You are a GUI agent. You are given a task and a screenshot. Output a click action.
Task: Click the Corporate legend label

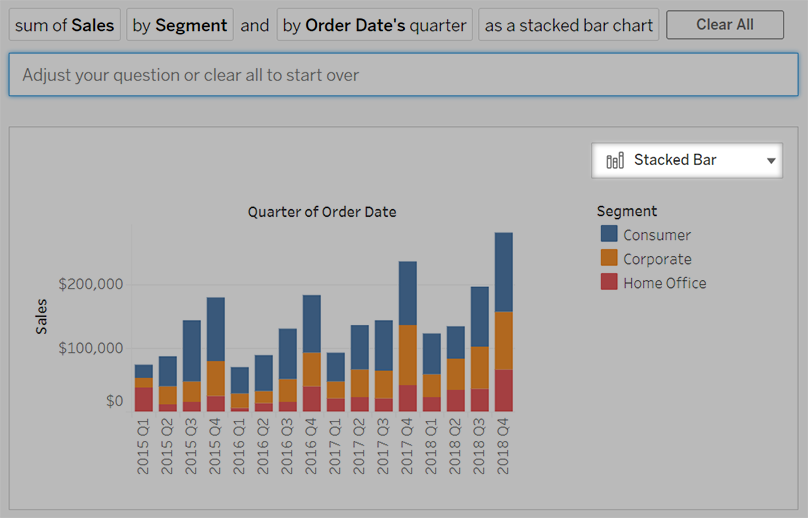(x=658, y=259)
